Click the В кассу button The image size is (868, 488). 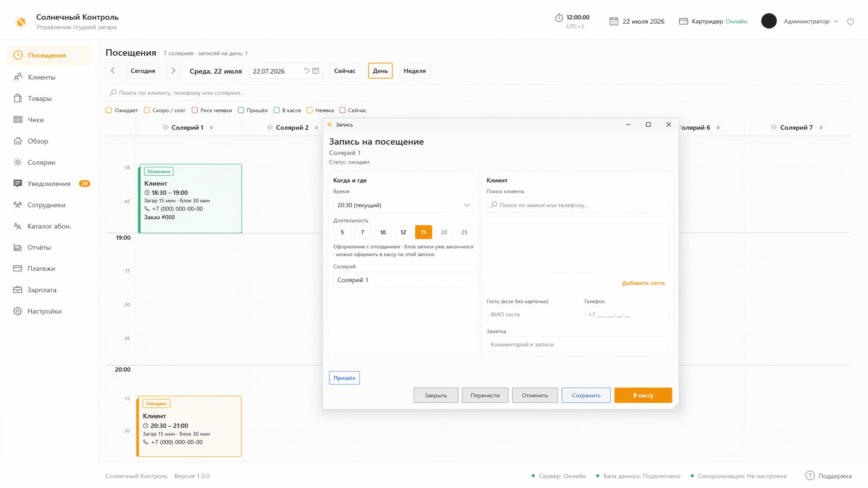(643, 395)
